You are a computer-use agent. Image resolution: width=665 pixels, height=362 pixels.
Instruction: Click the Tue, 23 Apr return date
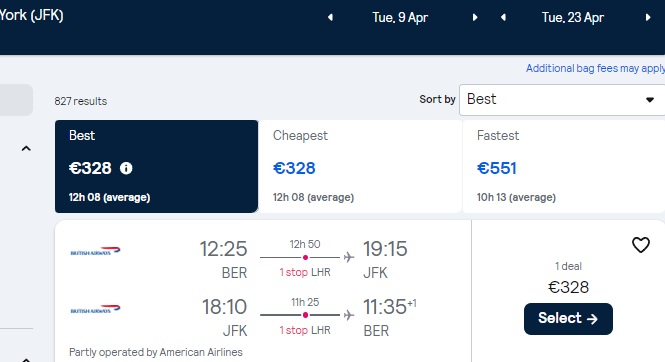tap(573, 17)
